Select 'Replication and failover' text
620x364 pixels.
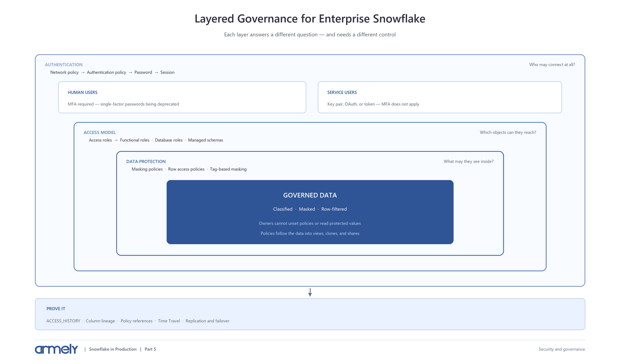click(207, 321)
